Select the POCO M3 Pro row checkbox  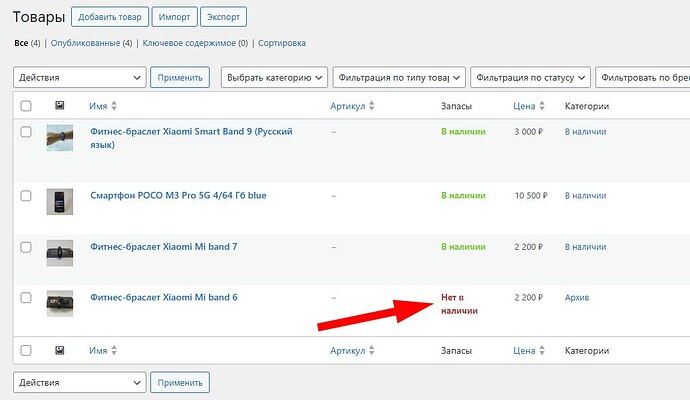click(26, 195)
